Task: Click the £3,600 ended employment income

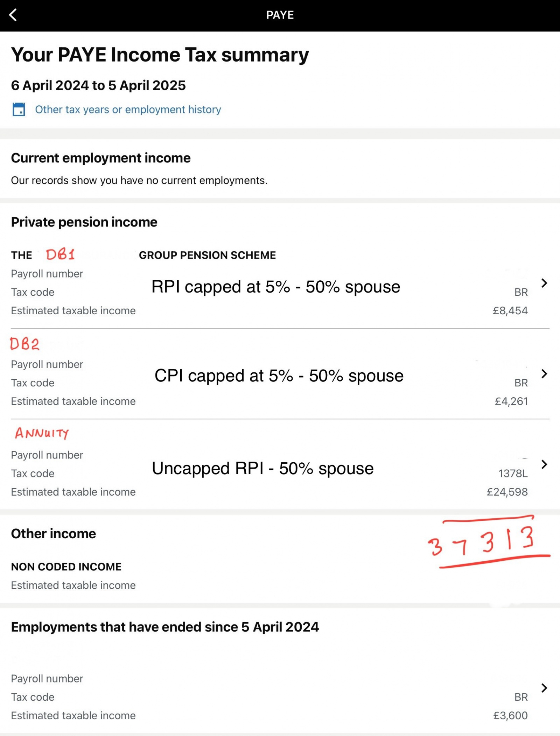Action: pyautogui.click(x=510, y=715)
